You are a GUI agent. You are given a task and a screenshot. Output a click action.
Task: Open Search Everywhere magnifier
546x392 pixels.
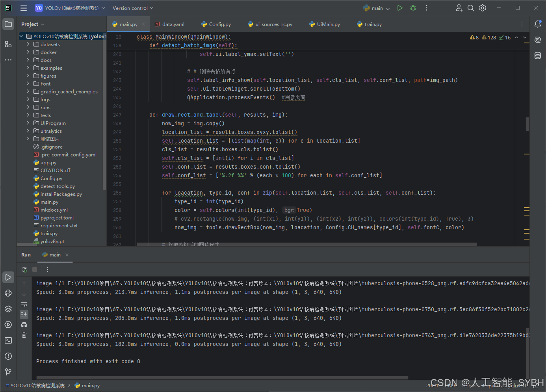coord(471,8)
